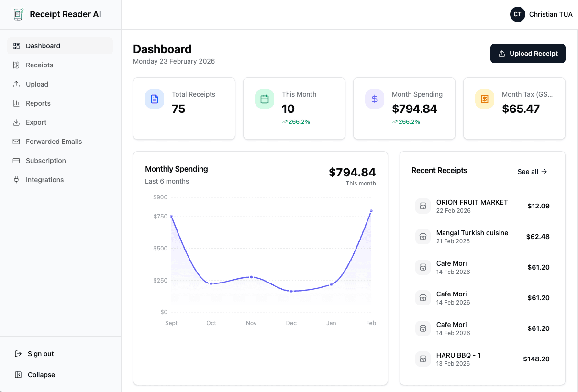Select the Upload icon in the sidebar
Screen dimensions: 578x392
pyautogui.click(x=16, y=84)
